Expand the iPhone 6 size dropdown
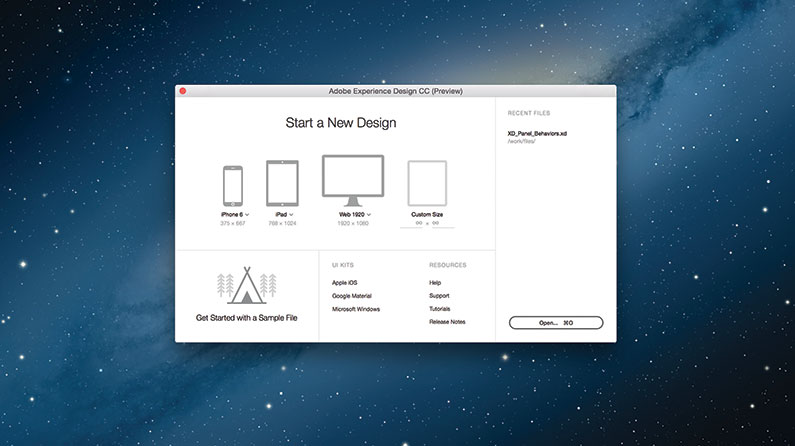This screenshot has width=795, height=446. point(247,215)
